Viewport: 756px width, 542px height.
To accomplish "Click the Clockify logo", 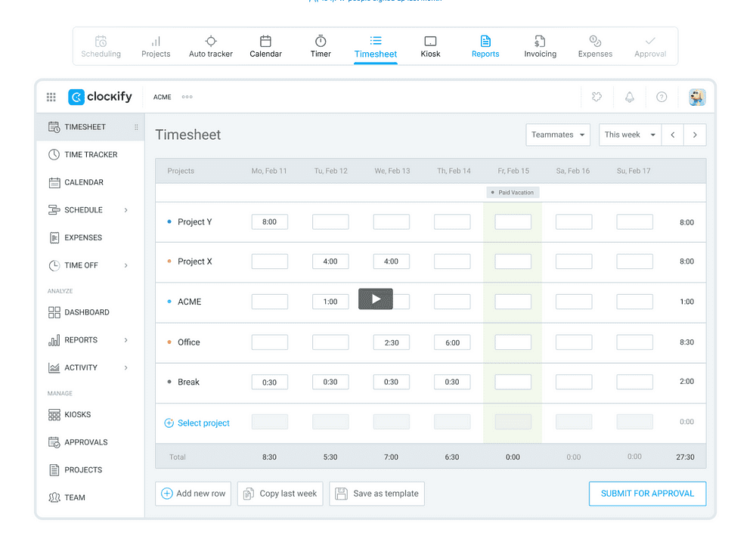I will (x=101, y=97).
